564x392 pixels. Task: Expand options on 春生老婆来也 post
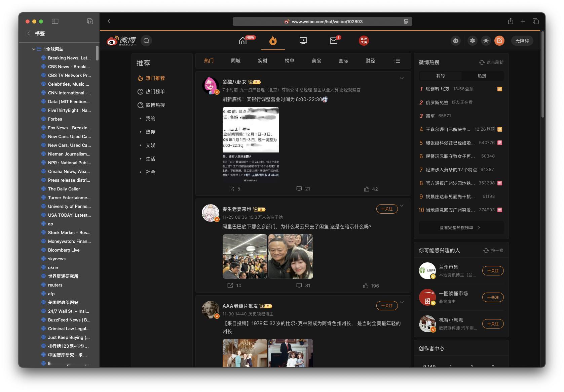[402, 206]
